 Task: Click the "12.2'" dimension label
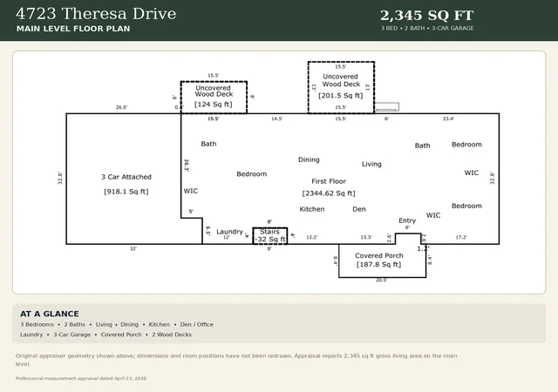pyautogui.click(x=312, y=237)
